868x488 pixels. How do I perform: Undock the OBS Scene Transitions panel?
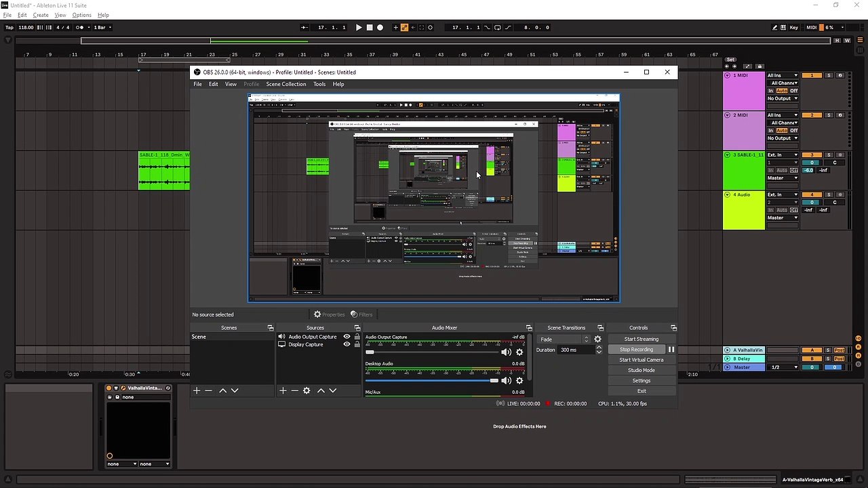pyautogui.click(x=600, y=328)
